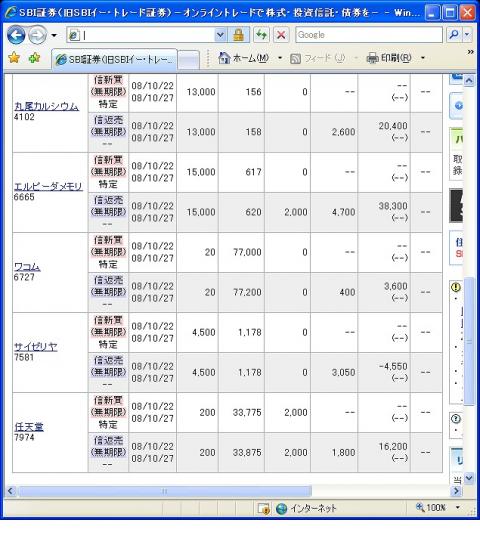Viewport: 480px width, 560px height.
Task: Click the 100% zoom level button
Action: 431,508
